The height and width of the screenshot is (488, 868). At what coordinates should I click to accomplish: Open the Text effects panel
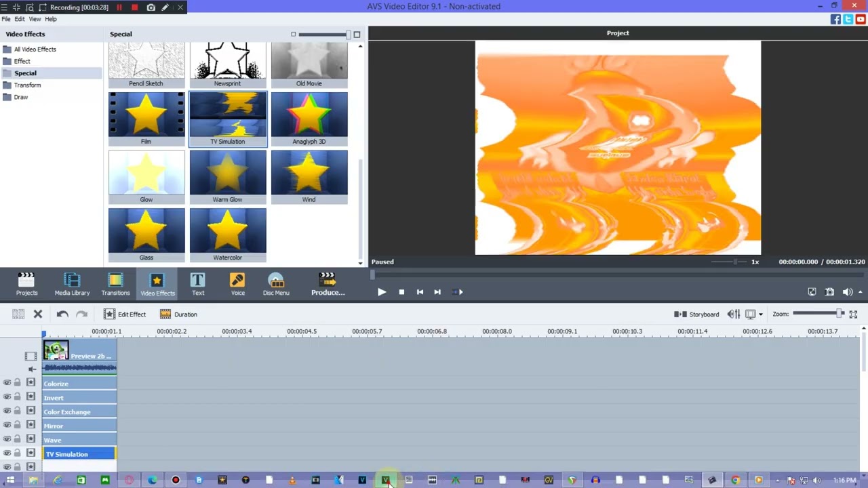(197, 285)
